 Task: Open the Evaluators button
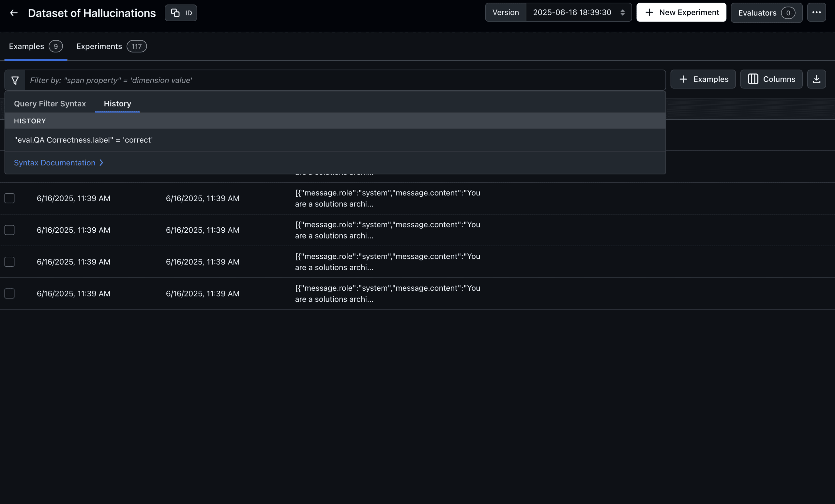coord(767,13)
